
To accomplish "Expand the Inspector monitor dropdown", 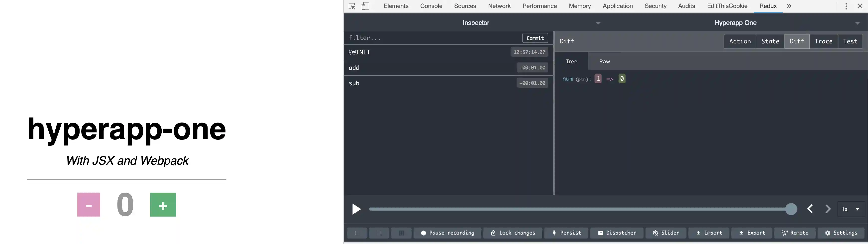I will (x=598, y=23).
